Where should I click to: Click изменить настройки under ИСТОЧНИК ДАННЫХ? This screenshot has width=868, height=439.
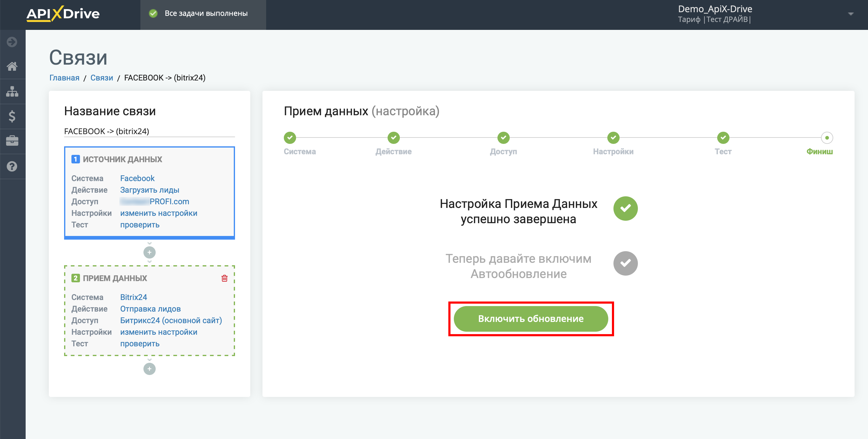159,213
